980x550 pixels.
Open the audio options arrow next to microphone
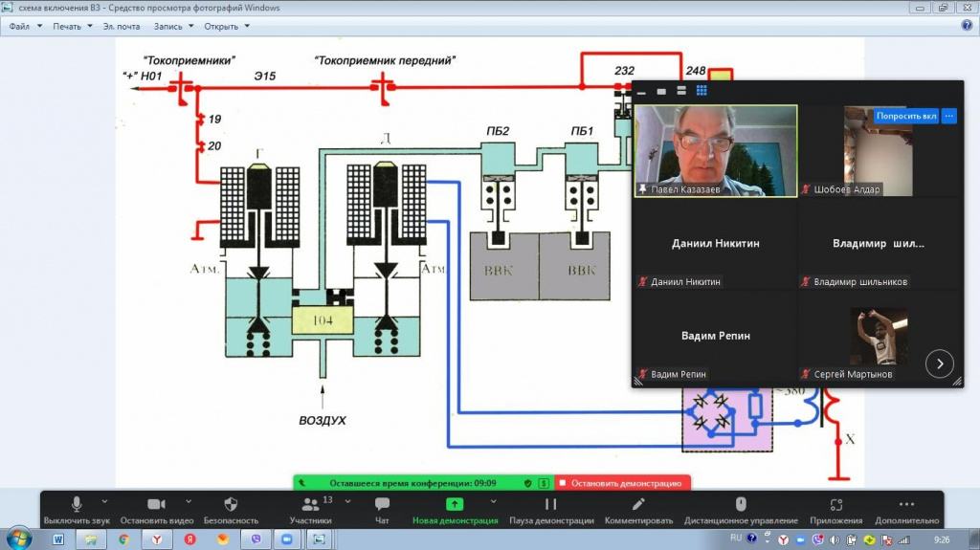[104, 501]
